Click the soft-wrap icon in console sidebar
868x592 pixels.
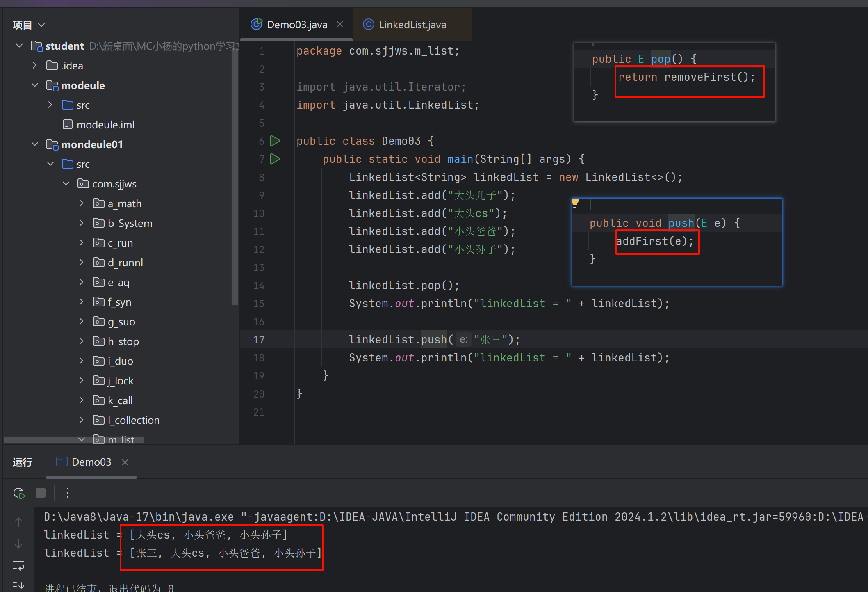[x=18, y=565]
